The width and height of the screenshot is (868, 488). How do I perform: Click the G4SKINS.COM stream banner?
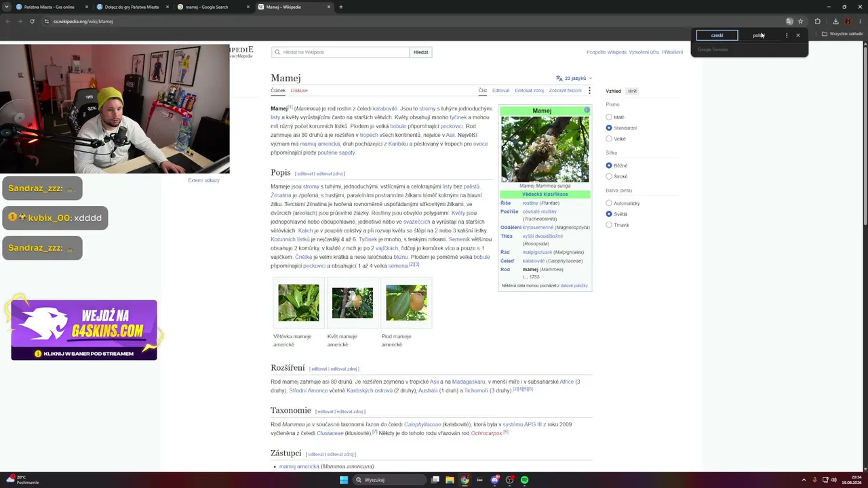click(84, 329)
